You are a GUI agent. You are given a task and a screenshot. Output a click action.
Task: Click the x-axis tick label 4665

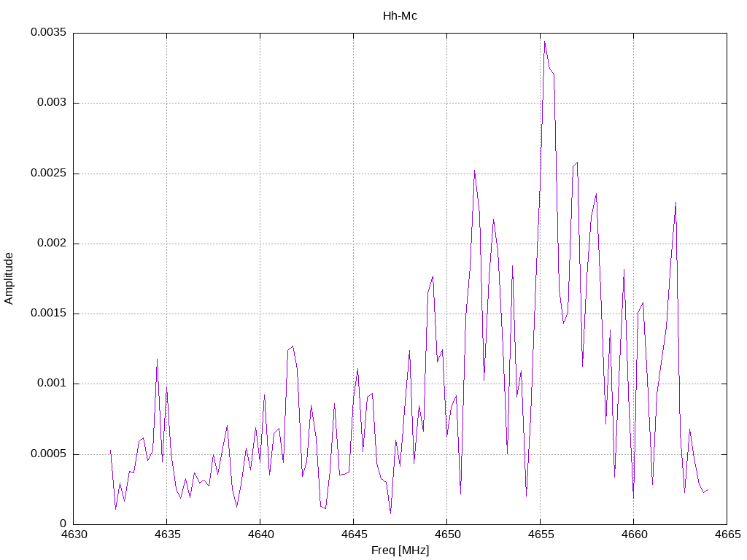pyautogui.click(x=727, y=534)
